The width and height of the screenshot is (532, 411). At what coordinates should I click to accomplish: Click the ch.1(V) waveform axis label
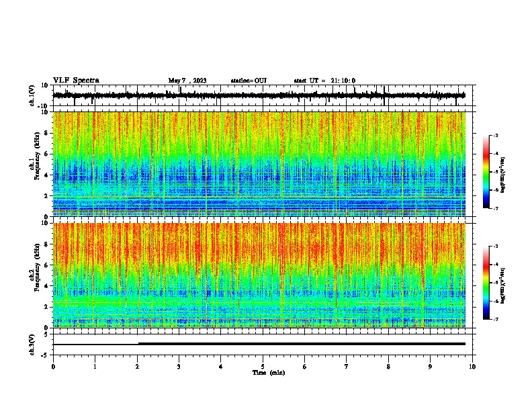[32, 95]
